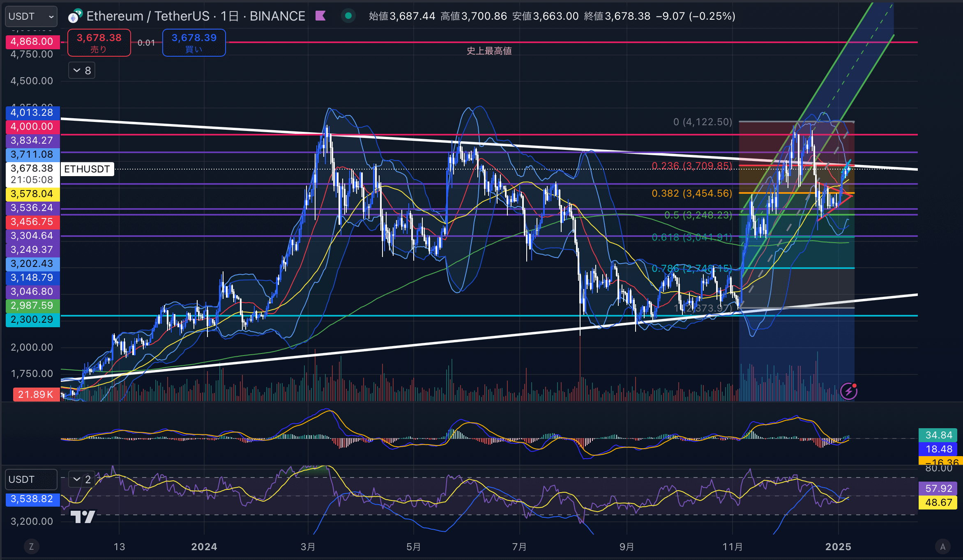Open the USDT currency dropdown at top
963x560 pixels.
[31, 16]
